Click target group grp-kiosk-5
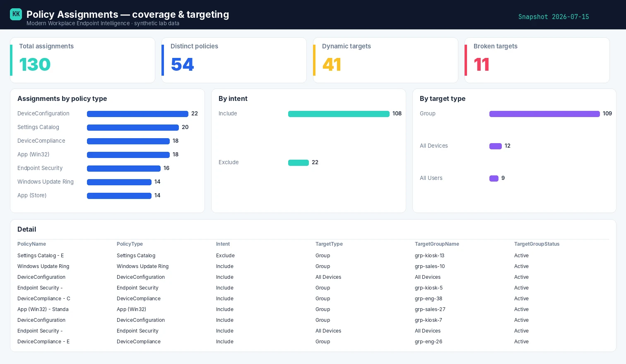The height and width of the screenshot is (364, 626). pos(429,288)
